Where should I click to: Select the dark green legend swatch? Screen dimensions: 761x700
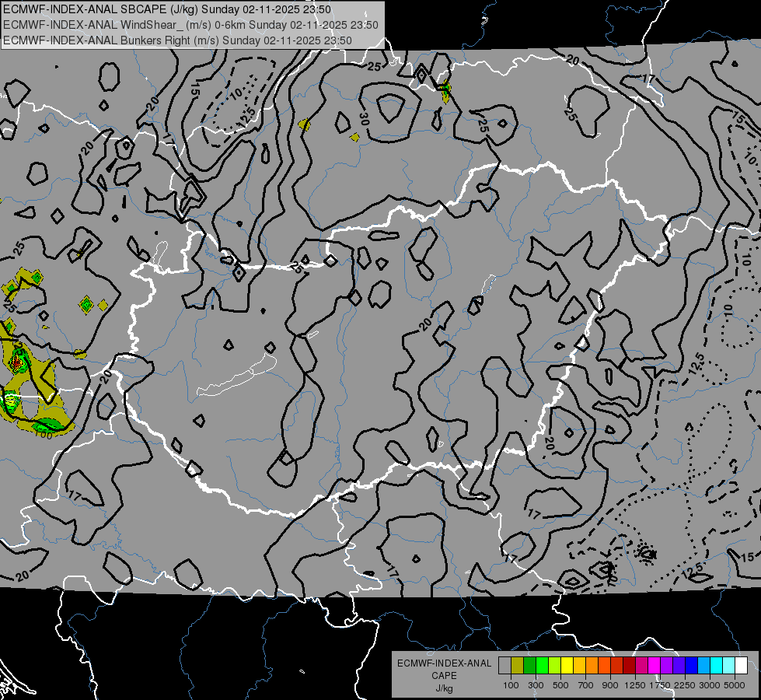pos(530,665)
